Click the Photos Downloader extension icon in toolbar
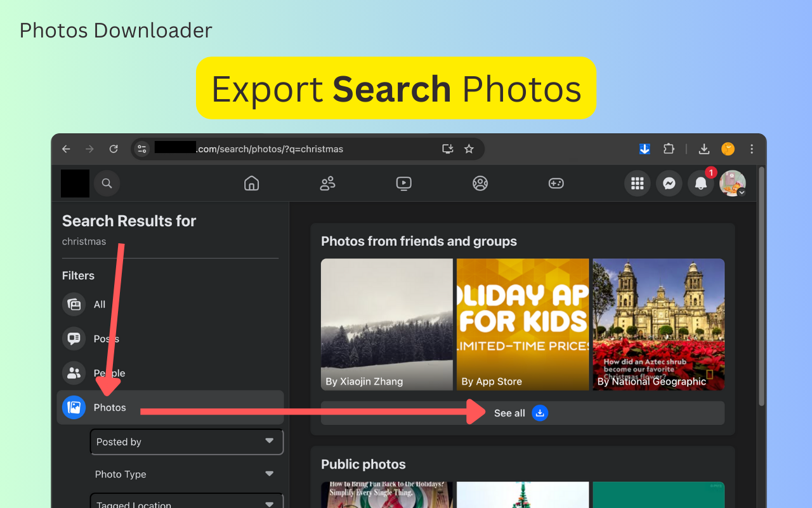Viewport: 812px width, 508px height. 645,149
